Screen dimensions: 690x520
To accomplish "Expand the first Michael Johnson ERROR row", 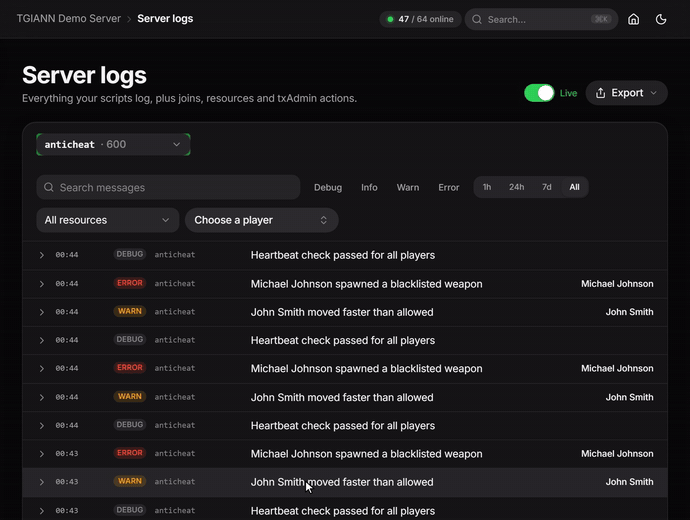I will coord(41,284).
